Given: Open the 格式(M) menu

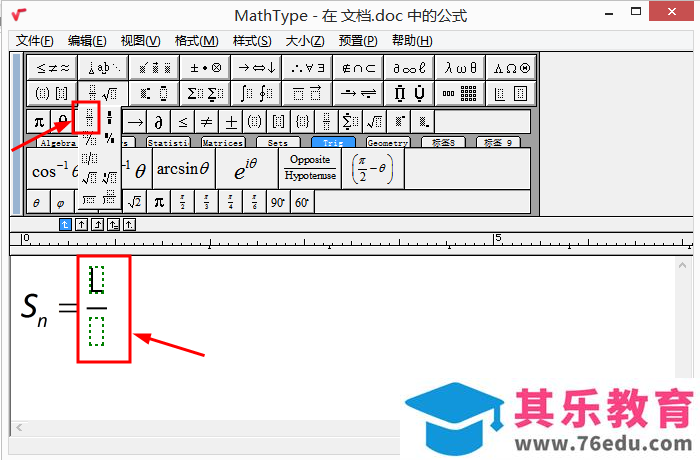Looking at the screenshot, I should click(197, 41).
